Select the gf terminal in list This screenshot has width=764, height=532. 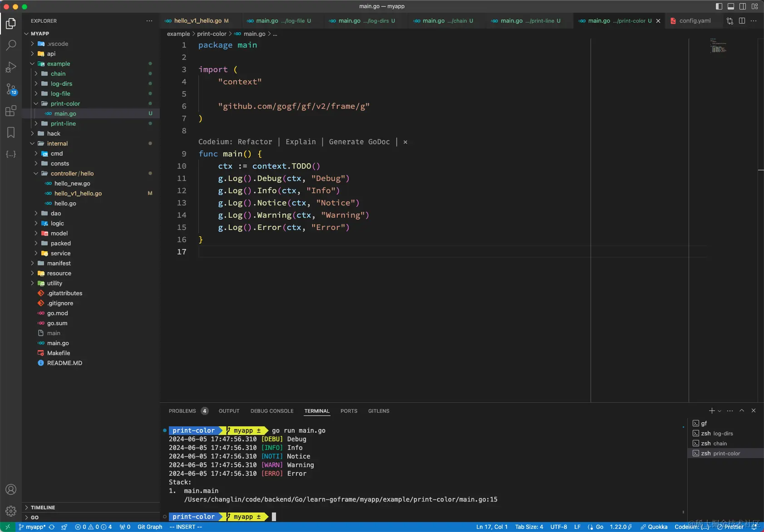pyautogui.click(x=725, y=424)
